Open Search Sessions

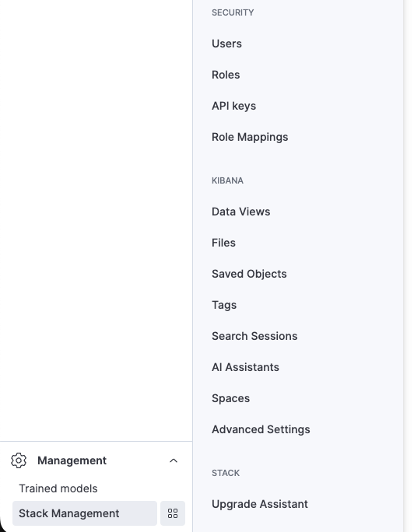pos(254,336)
